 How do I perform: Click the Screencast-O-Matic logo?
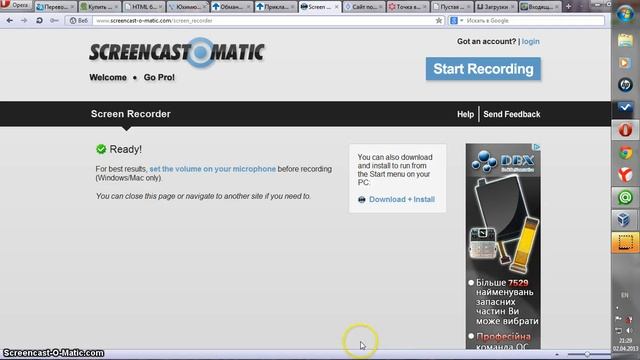click(177, 53)
